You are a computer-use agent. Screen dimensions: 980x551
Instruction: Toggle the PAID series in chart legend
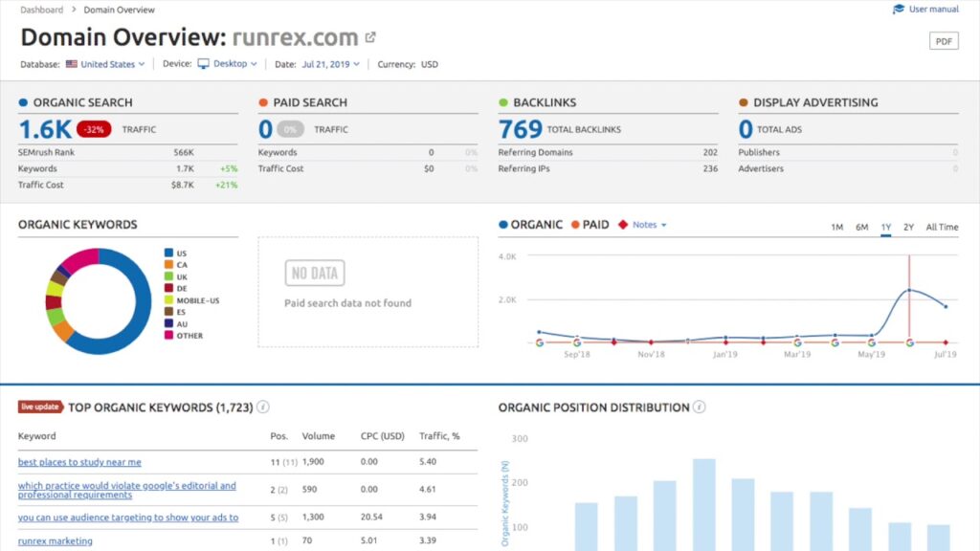[x=590, y=224]
